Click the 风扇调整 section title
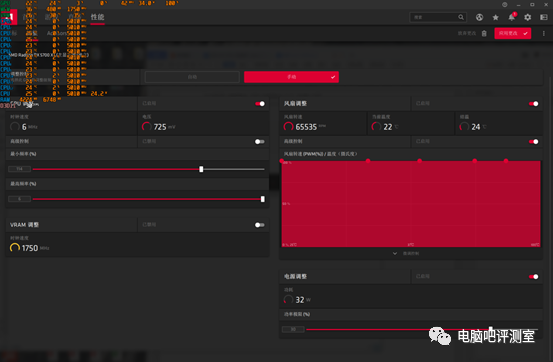The height and width of the screenshot is (362, 553). 296,103
